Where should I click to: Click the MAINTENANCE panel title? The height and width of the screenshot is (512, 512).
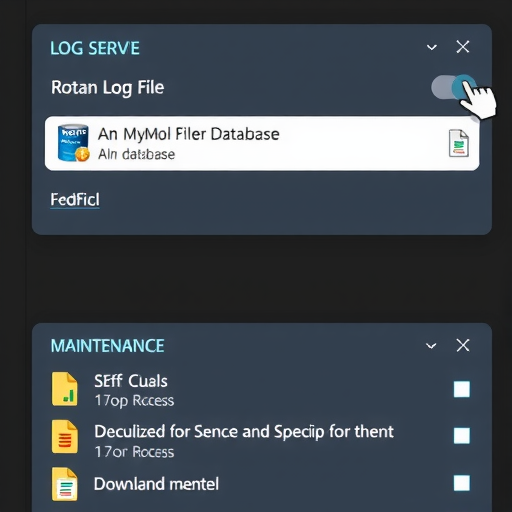[x=107, y=346]
